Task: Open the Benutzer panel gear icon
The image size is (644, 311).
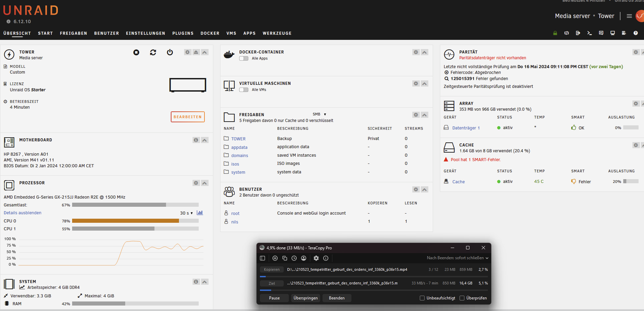Action: tap(416, 189)
